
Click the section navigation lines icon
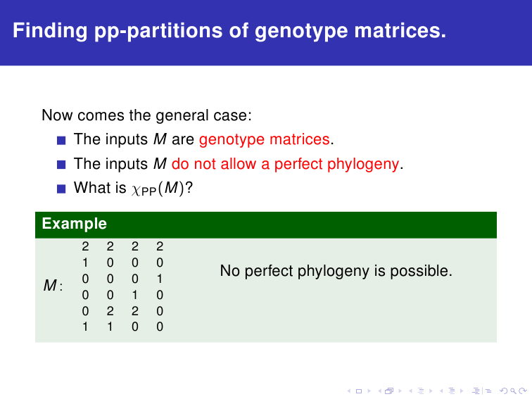tap(452, 391)
